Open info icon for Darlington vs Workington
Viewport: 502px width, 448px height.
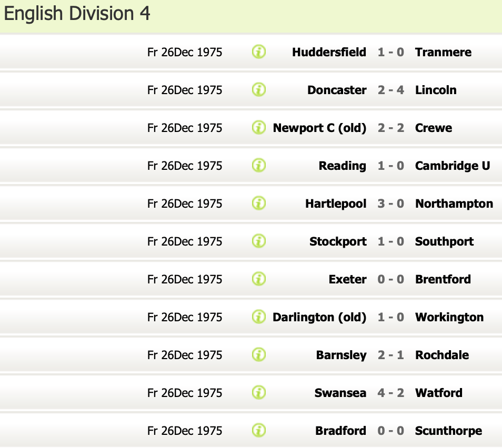258,317
